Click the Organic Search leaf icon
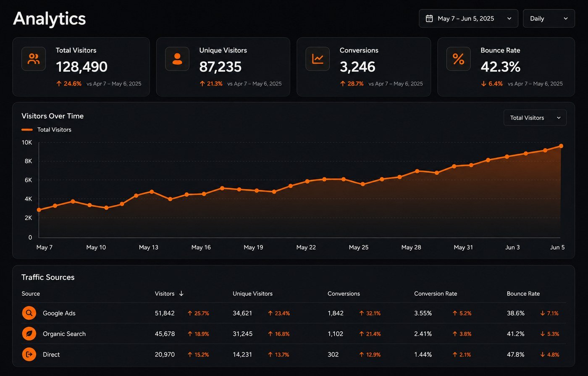This screenshot has width=588, height=376. coord(29,334)
